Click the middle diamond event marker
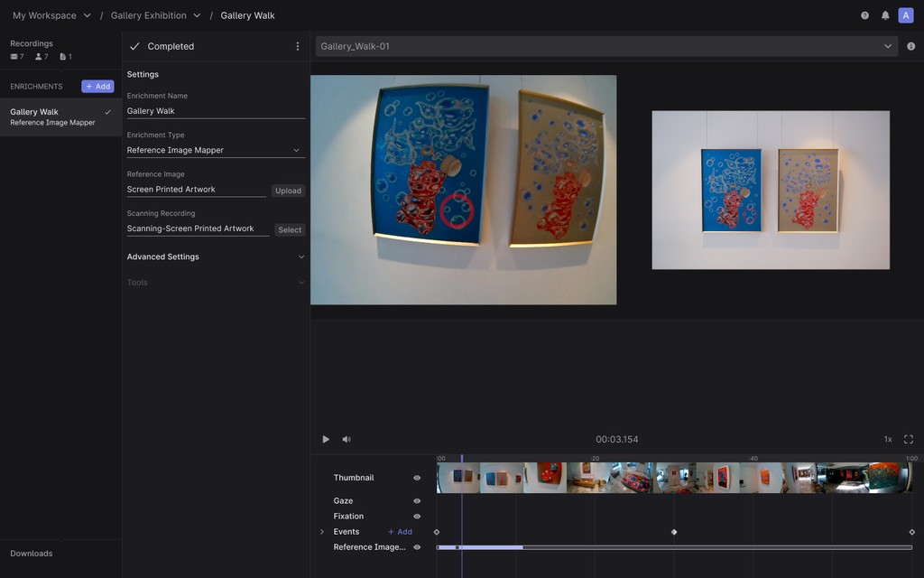The image size is (924, 578). pos(674,532)
